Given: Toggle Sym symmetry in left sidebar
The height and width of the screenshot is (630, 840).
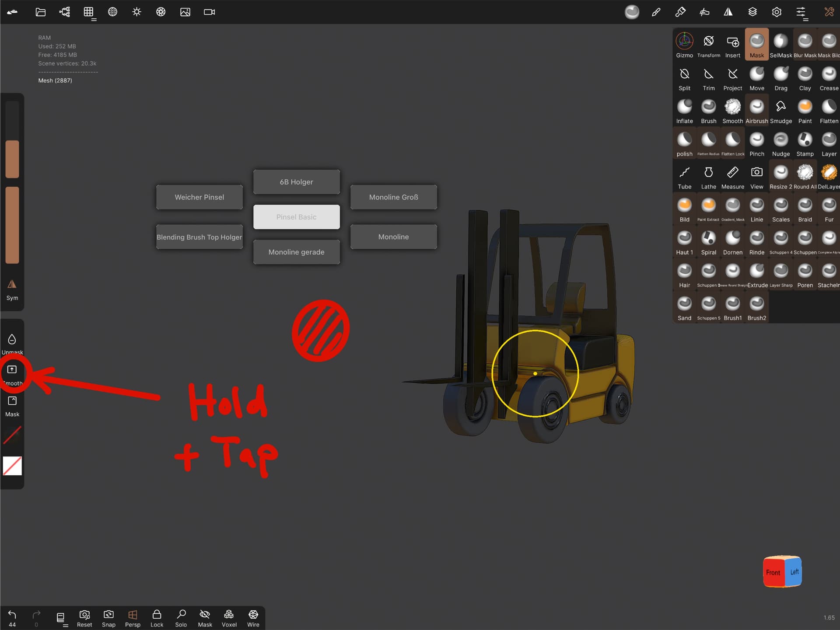Looking at the screenshot, I should pyautogui.click(x=12, y=290).
